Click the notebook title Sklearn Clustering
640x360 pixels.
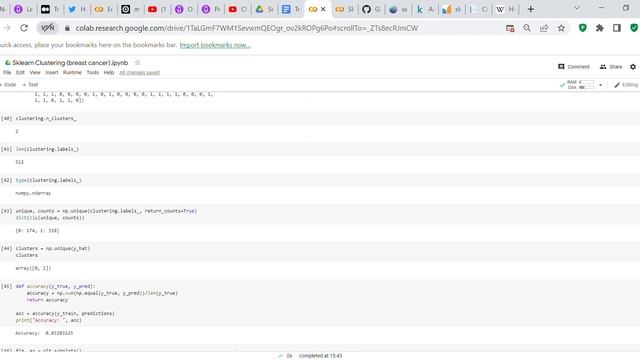tap(70, 62)
